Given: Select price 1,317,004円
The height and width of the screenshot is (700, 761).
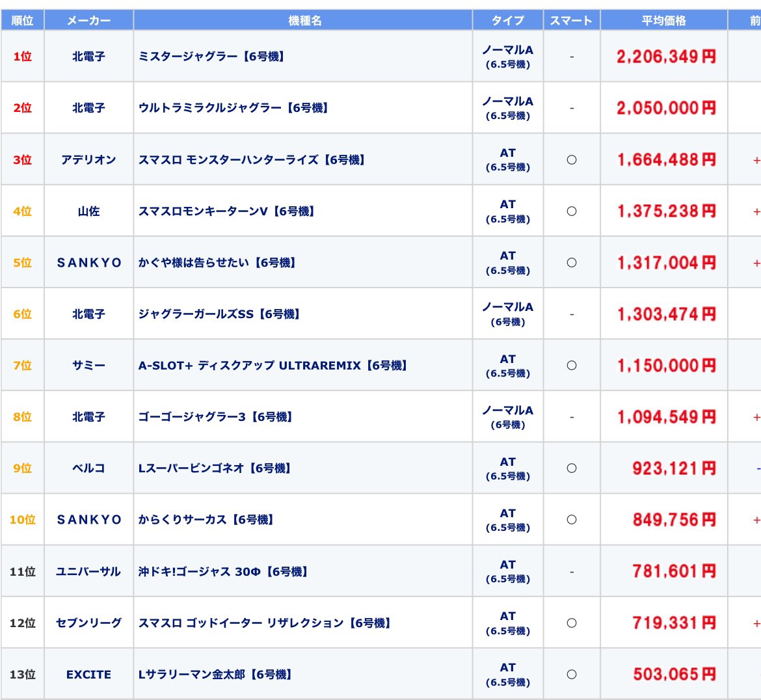Looking at the screenshot, I should point(666,263).
